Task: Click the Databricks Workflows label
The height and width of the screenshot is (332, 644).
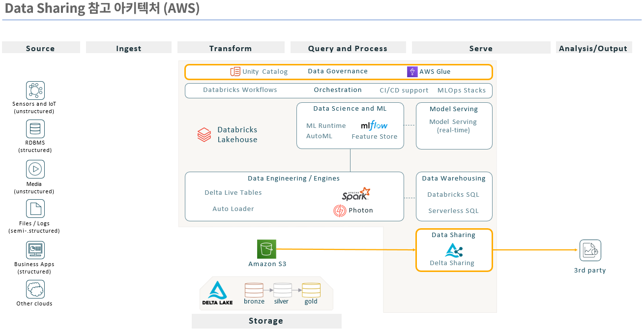Action: tap(240, 90)
